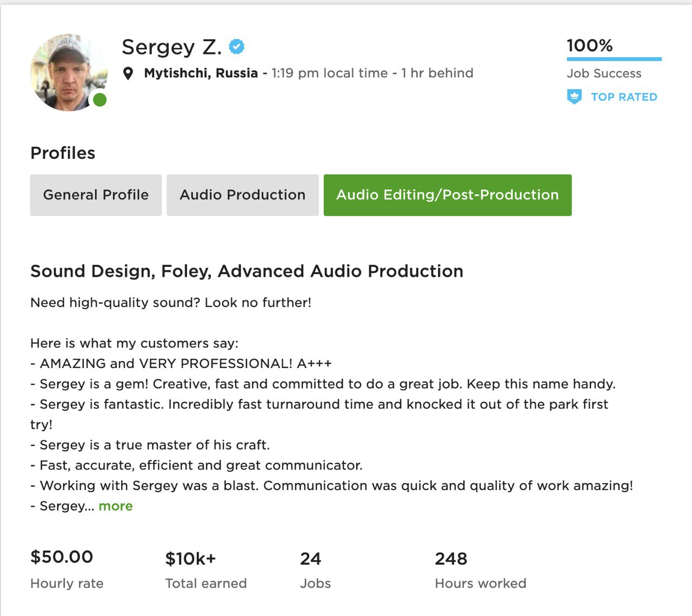
Task: Open the profile photo thumbnail
Action: (x=69, y=72)
